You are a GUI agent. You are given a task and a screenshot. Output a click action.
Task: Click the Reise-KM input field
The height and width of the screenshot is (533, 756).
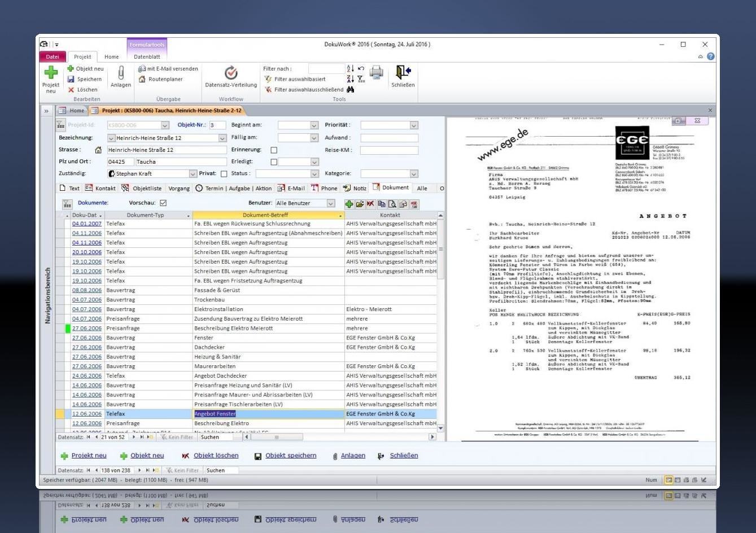tap(389, 150)
